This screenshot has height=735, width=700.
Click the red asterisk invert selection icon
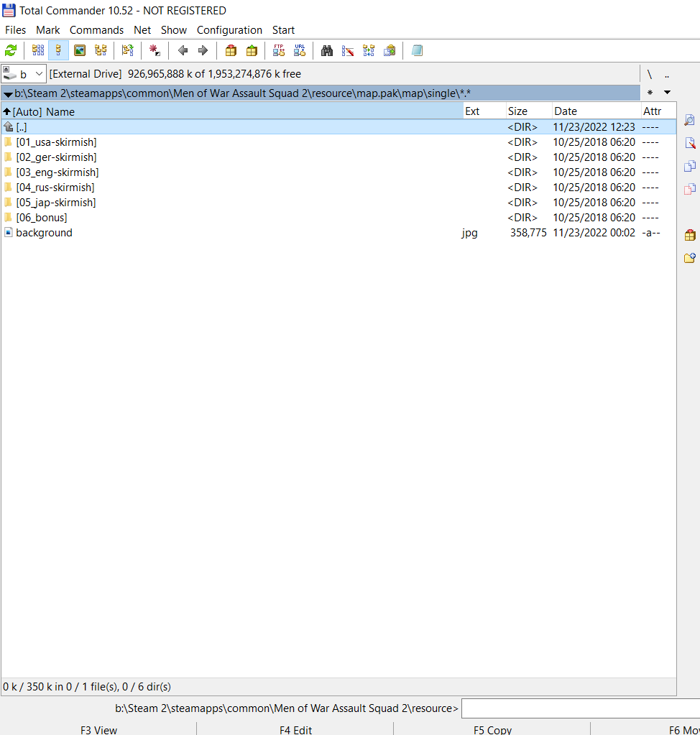[x=155, y=50]
